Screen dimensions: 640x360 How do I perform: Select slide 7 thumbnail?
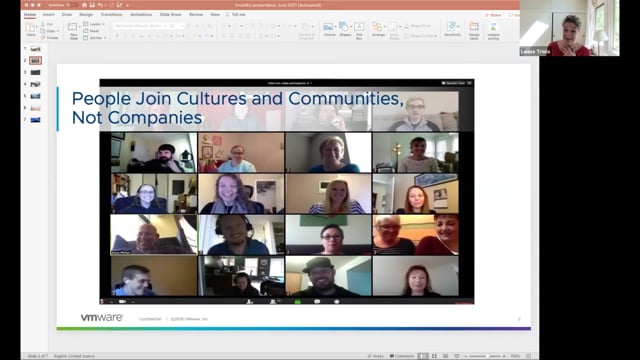click(36, 120)
